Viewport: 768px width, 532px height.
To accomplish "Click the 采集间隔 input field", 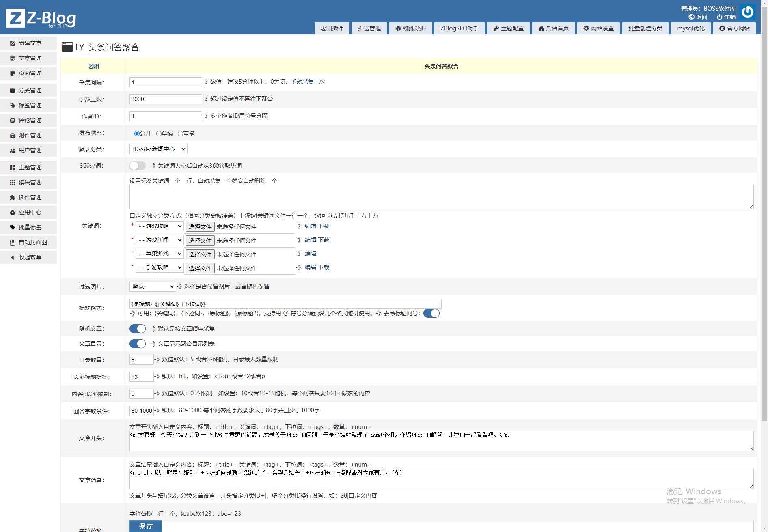I will click(166, 82).
